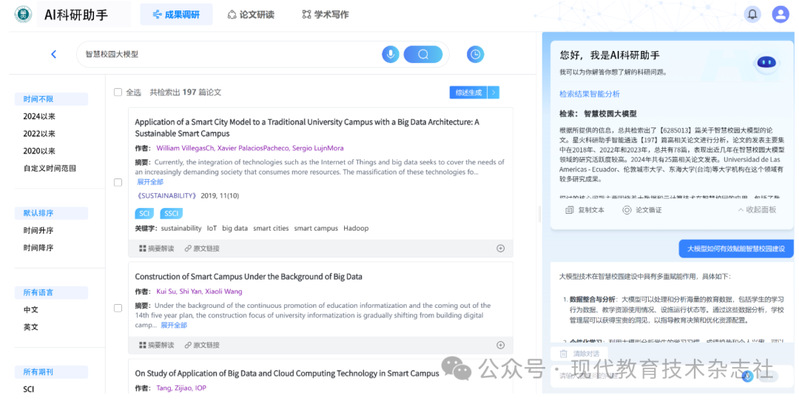Open search history clock icon
Screen dimensions: 799x401
pyautogui.click(x=475, y=54)
